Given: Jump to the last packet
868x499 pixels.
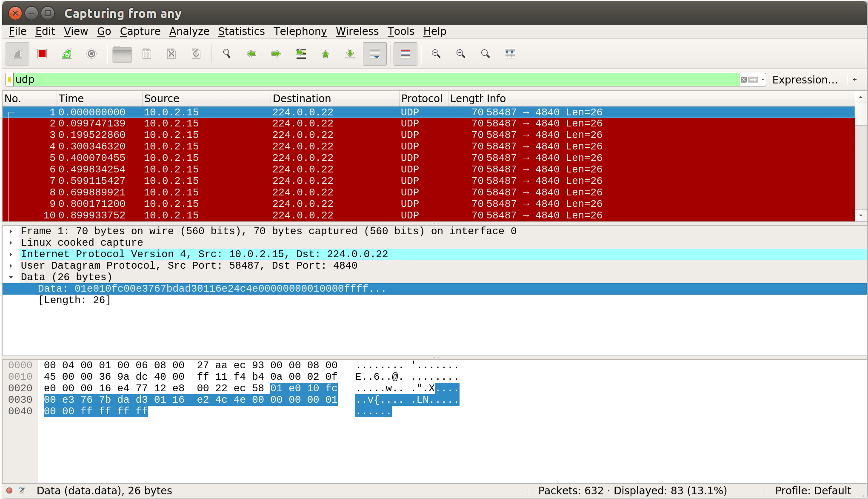Looking at the screenshot, I should tap(350, 54).
